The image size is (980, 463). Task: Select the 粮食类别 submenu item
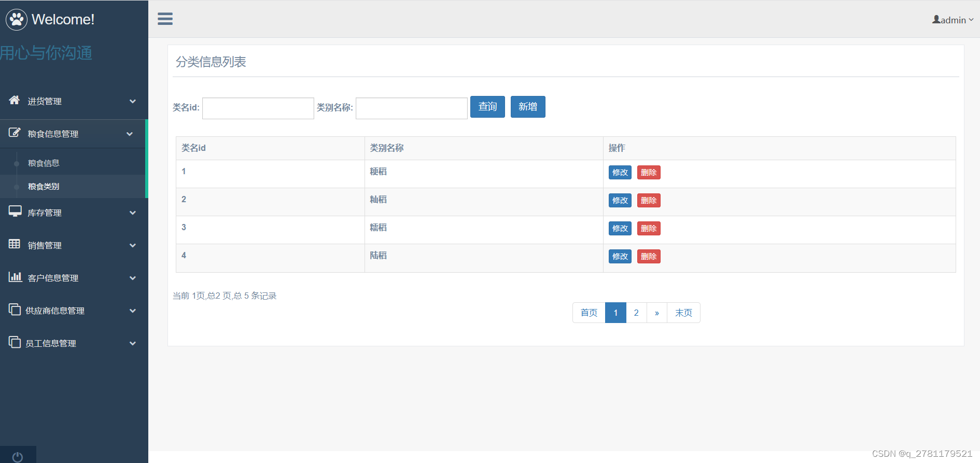(44, 187)
